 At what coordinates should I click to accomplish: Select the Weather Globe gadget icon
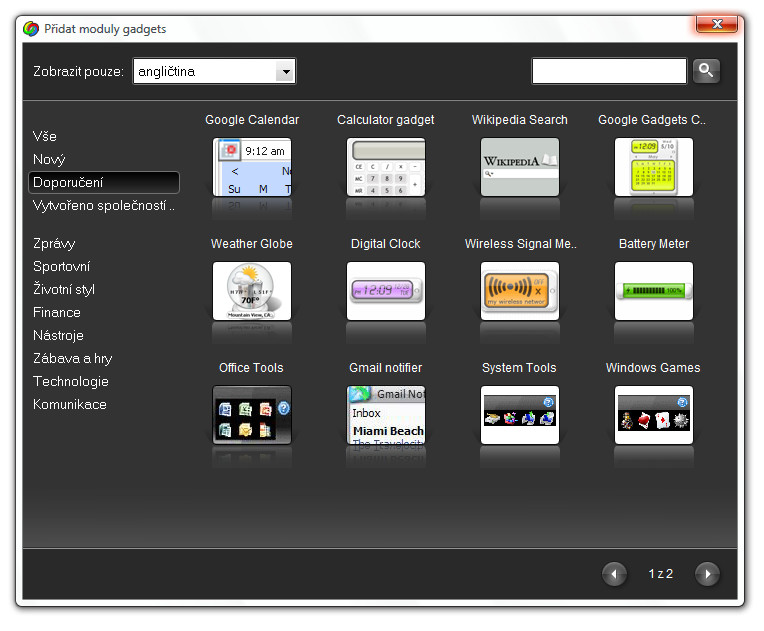(252, 291)
